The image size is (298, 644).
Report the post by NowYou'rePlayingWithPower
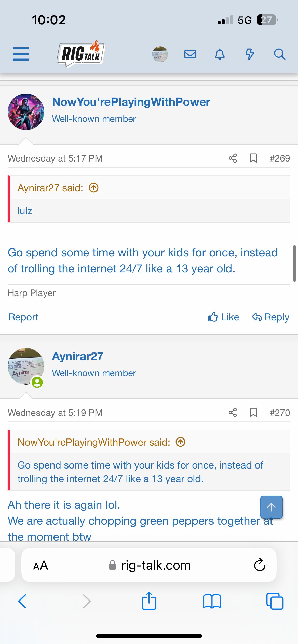coord(23,317)
